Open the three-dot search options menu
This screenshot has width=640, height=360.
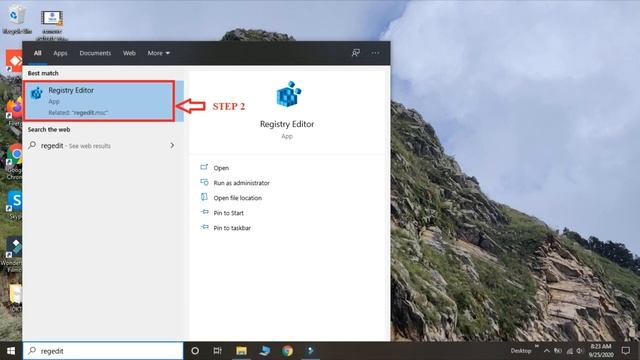coord(375,53)
